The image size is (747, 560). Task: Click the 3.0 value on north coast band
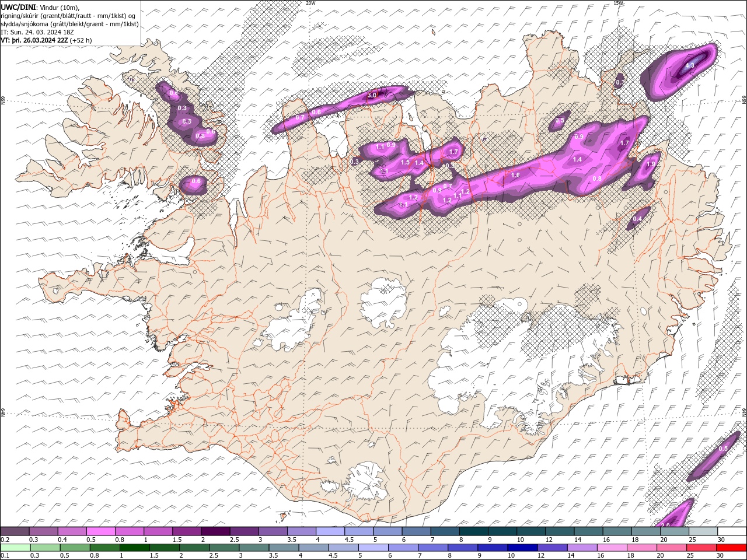point(372,95)
